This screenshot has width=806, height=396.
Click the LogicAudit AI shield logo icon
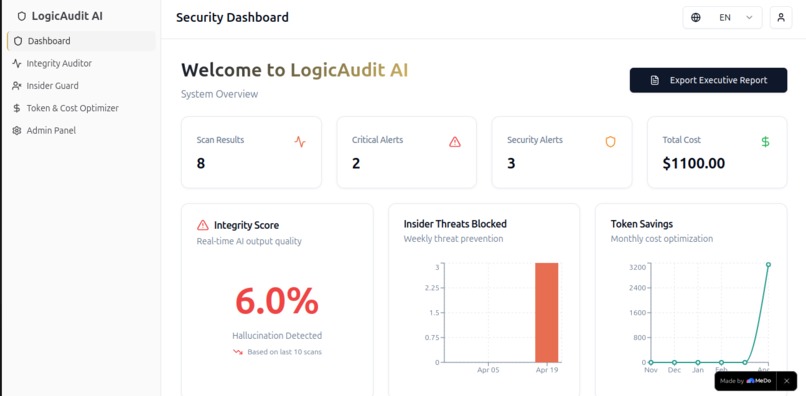[x=22, y=16]
